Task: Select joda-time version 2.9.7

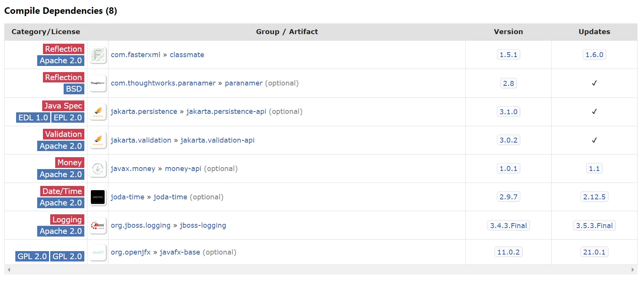Action: [508, 197]
